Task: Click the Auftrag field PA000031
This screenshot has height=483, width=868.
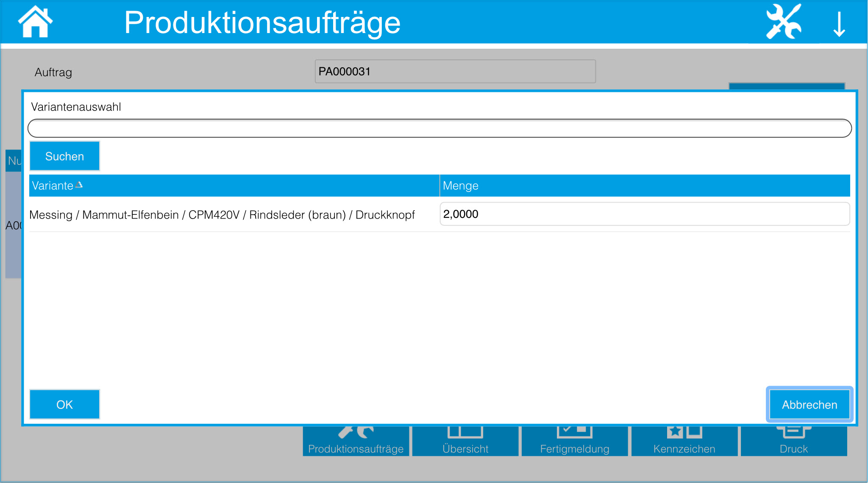Action: coord(455,72)
